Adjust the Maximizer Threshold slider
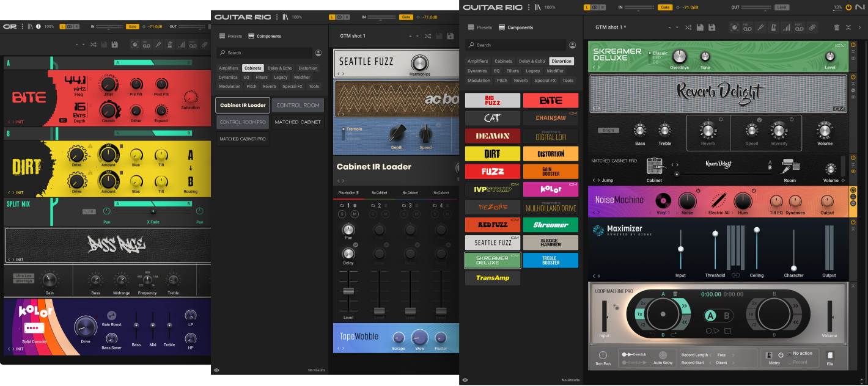The height and width of the screenshot is (386, 868). click(x=715, y=233)
